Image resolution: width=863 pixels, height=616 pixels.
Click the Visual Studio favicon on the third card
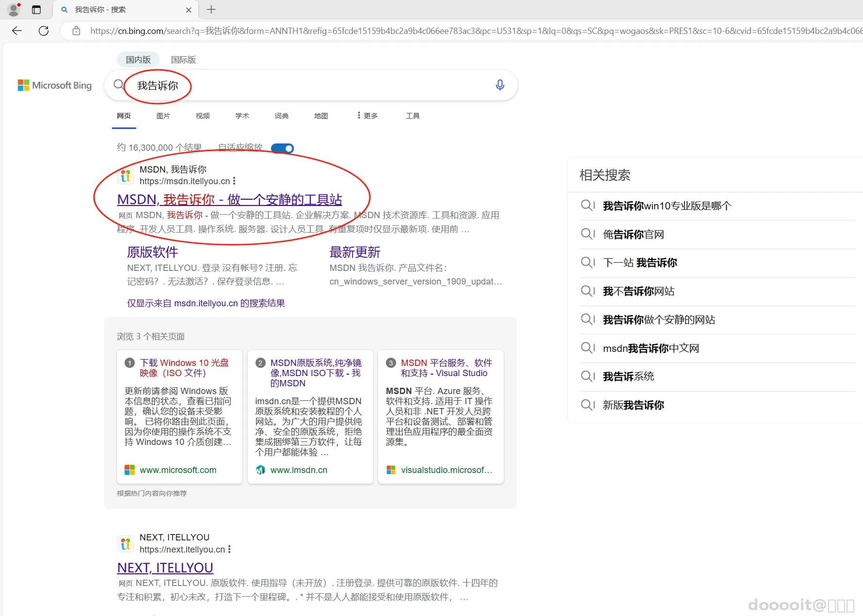click(x=391, y=469)
